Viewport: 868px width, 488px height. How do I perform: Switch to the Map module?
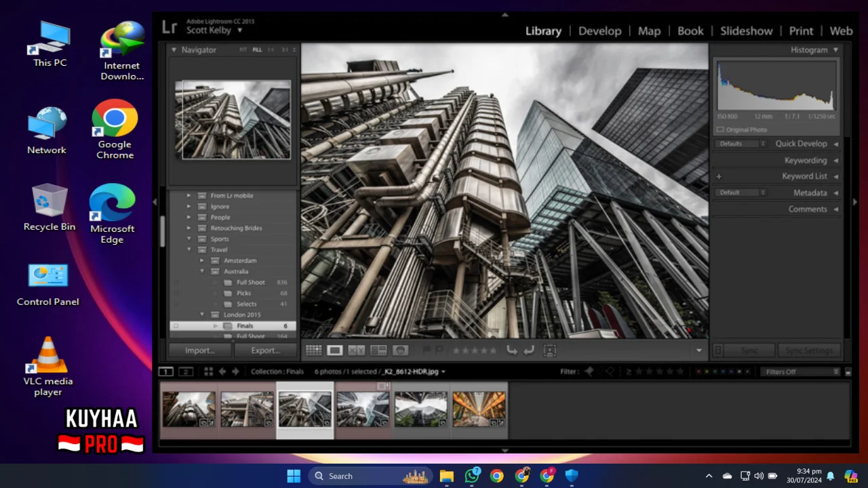(649, 31)
